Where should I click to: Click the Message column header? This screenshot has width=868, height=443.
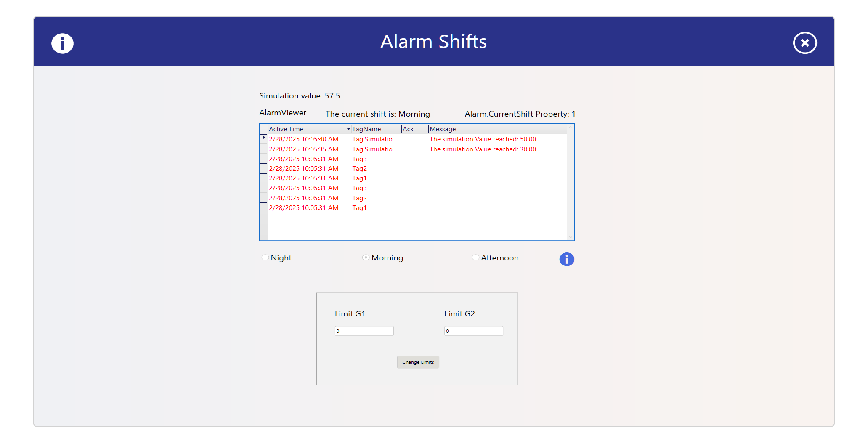click(496, 129)
